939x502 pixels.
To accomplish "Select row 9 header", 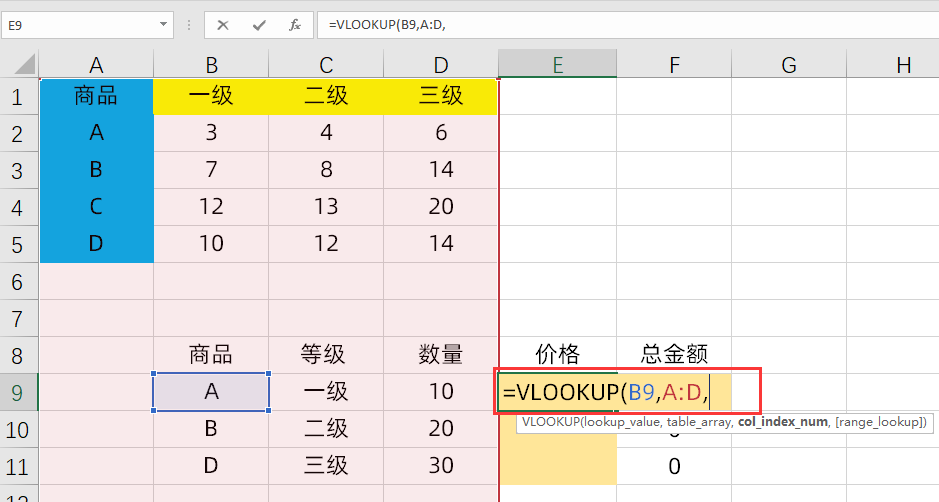I will 19,392.
